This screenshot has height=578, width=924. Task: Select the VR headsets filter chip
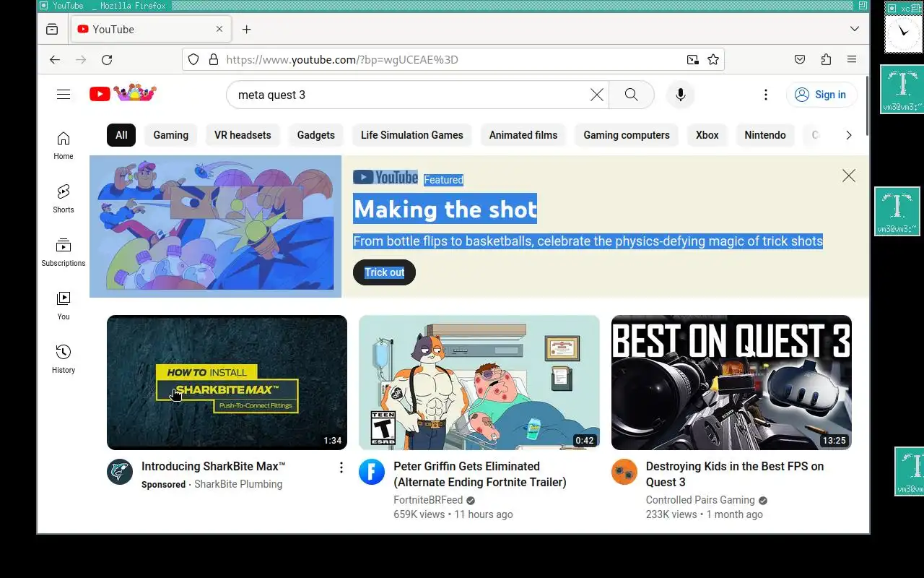(x=243, y=135)
